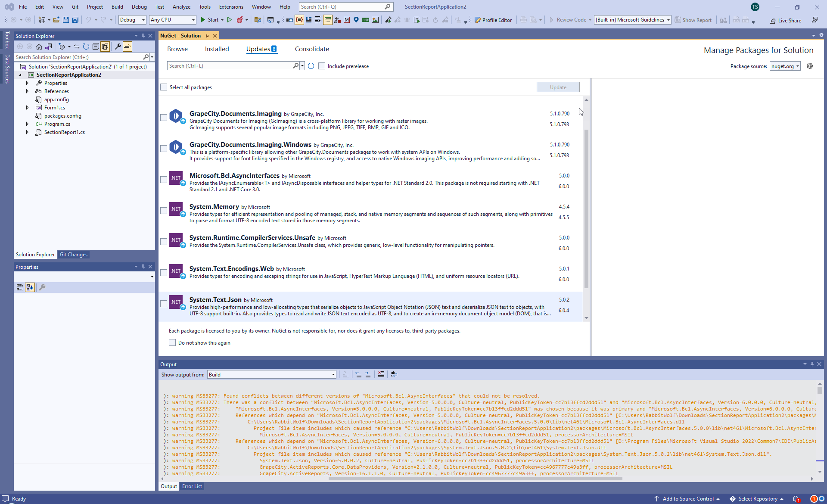The image size is (827, 504).
Task: Check the Microsoft.Bcl.AsyncInterfaces package checkbox
Action: [164, 180]
